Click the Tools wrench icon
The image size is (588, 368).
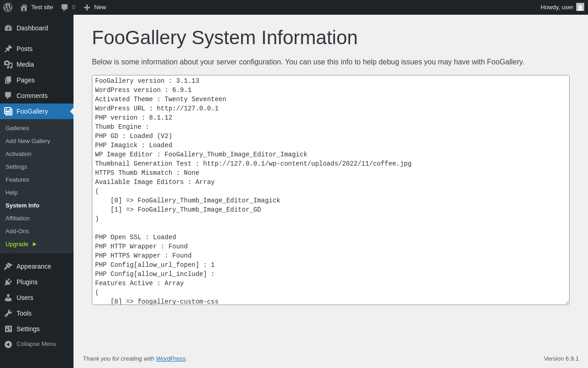click(x=8, y=313)
